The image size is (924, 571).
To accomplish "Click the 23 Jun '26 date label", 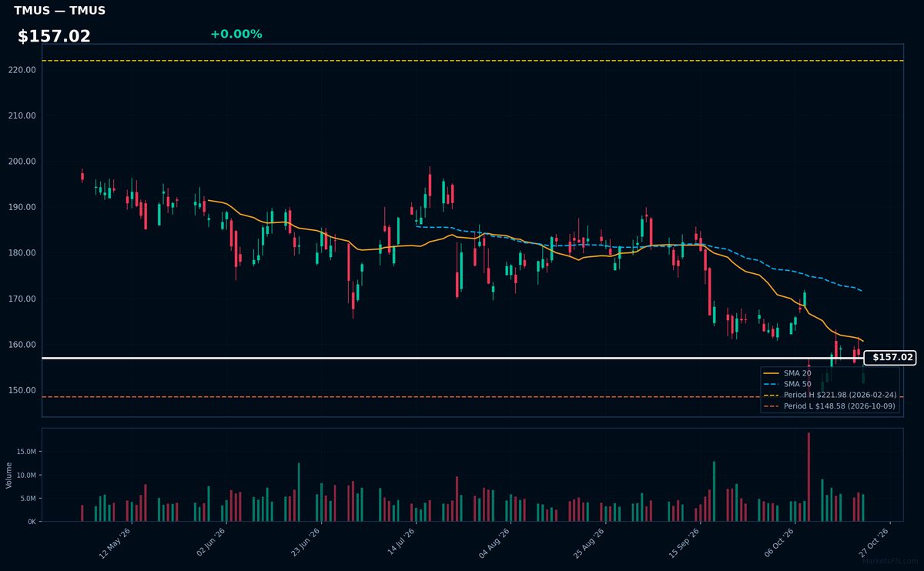I will (x=305, y=543).
